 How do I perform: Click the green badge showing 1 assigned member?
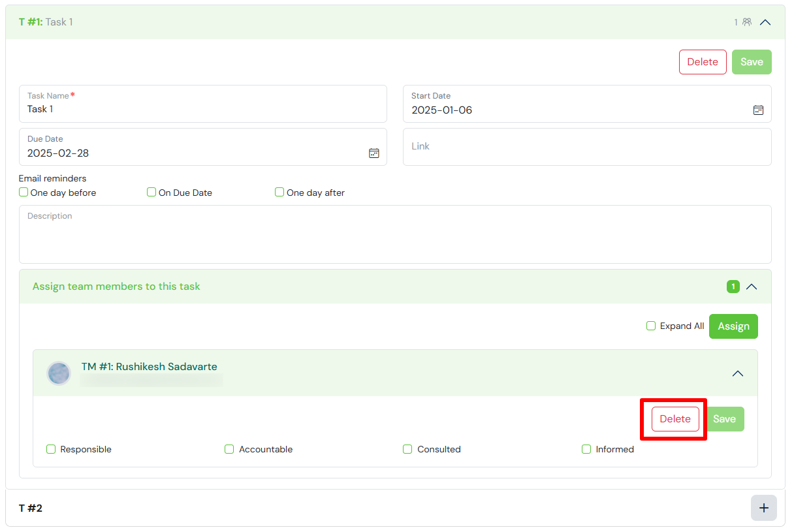(733, 287)
